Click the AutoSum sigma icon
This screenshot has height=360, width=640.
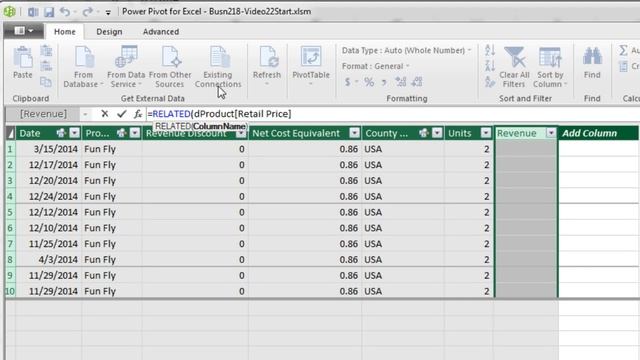pyautogui.click(x=623, y=51)
